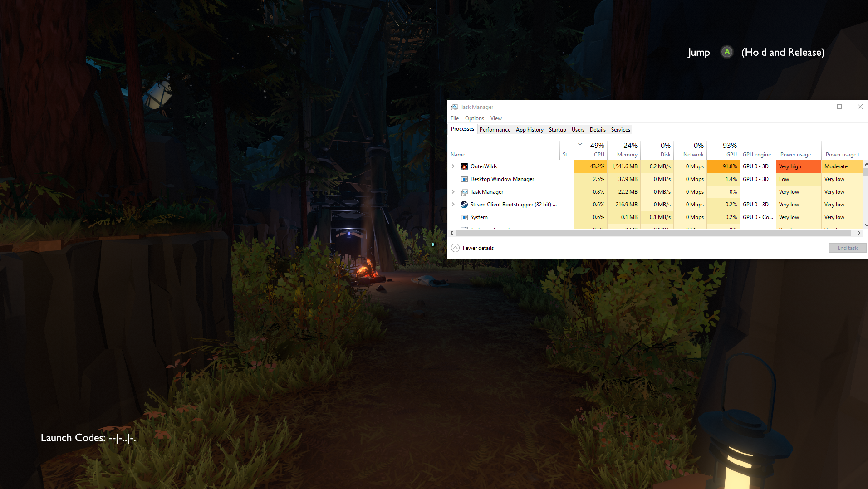Image resolution: width=868 pixels, height=489 pixels.
Task: Select the Desktop Window Manager row
Action: (655, 179)
